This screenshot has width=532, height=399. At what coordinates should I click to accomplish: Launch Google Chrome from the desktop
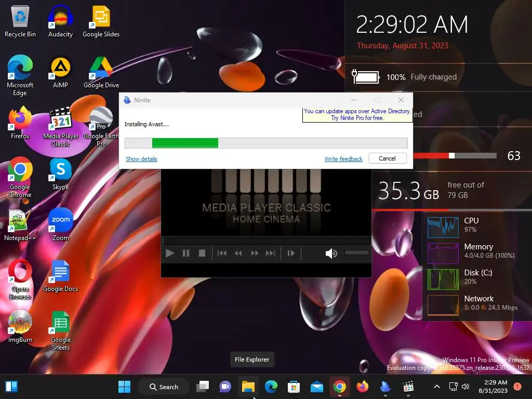(x=20, y=177)
